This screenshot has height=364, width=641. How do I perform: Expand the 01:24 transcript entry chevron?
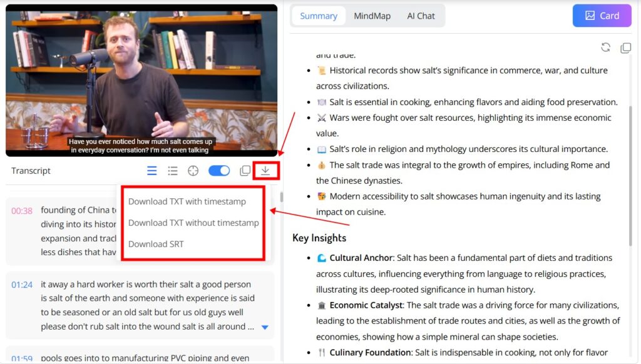pyautogui.click(x=265, y=325)
